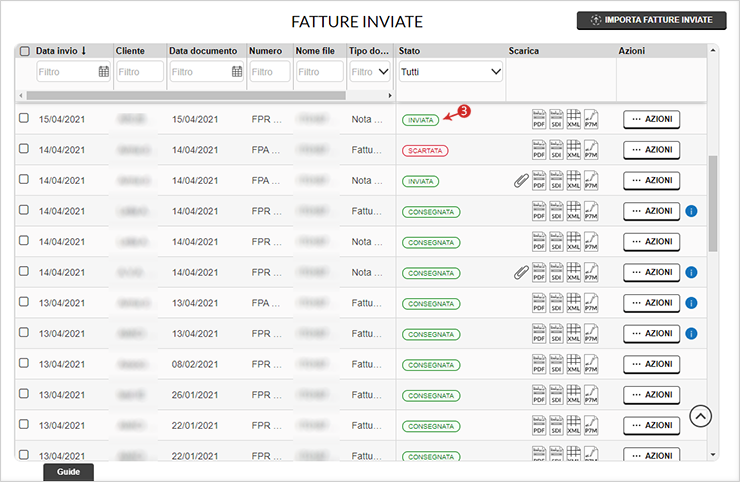Select the checkbox for the 15/04/2021 row
Viewport: 740px width, 482px height.
24,119
